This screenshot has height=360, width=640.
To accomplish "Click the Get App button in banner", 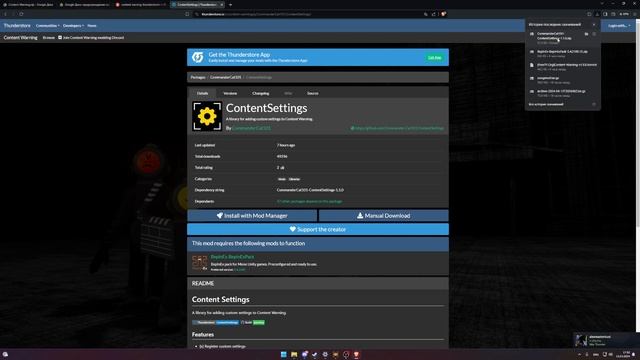I will [x=434, y=58].
